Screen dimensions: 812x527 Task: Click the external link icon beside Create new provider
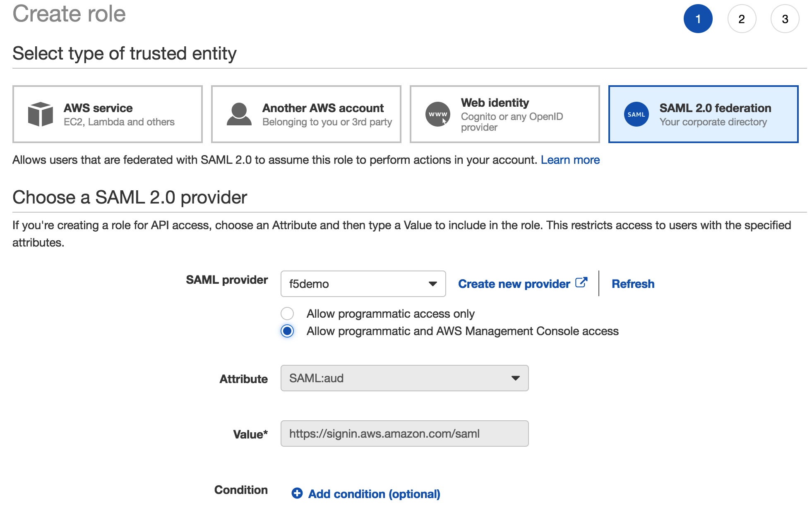pos(581,283)
